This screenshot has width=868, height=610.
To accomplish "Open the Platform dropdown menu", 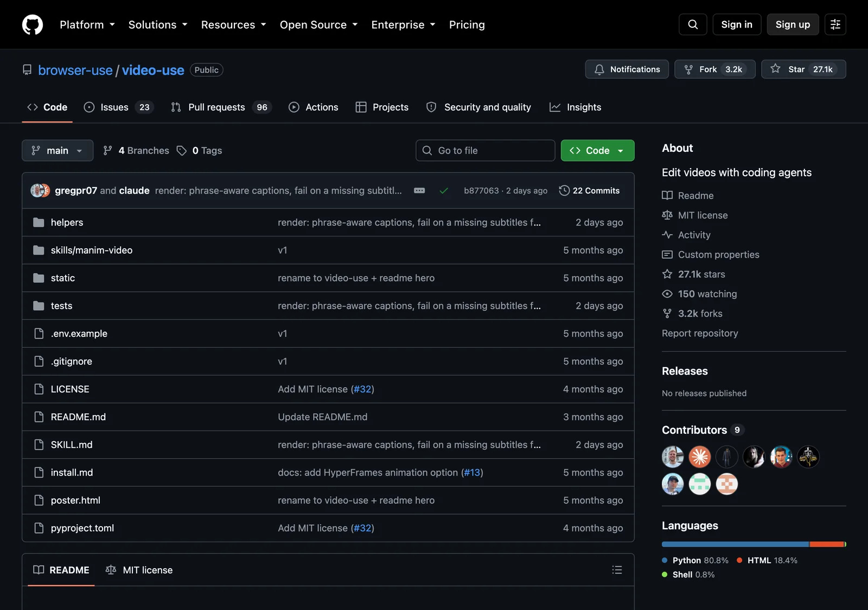I will click(x=87, y=25).
